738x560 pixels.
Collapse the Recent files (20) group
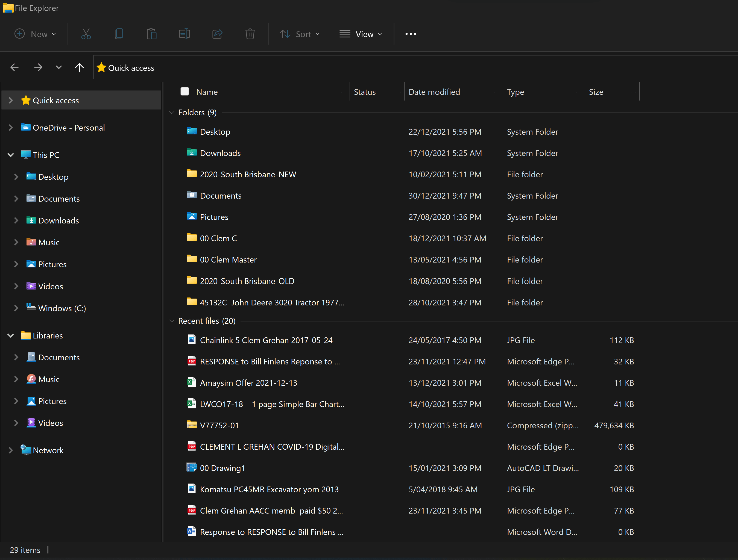172,321
